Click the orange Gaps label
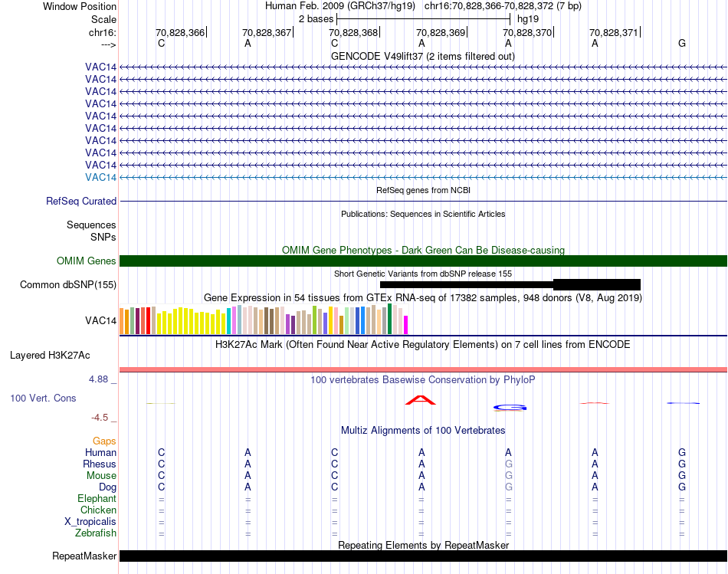Viewport: 728px width, 574px height. tap(104, 441)
